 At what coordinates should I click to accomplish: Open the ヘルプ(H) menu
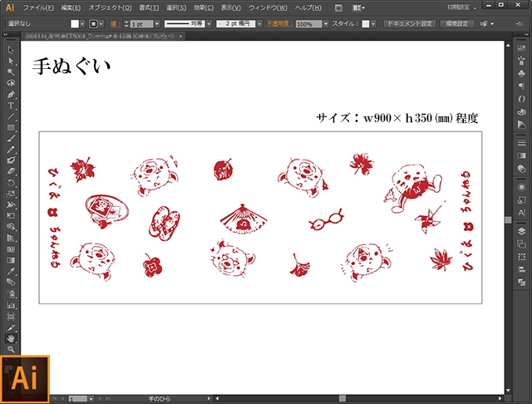click(308, 7)
